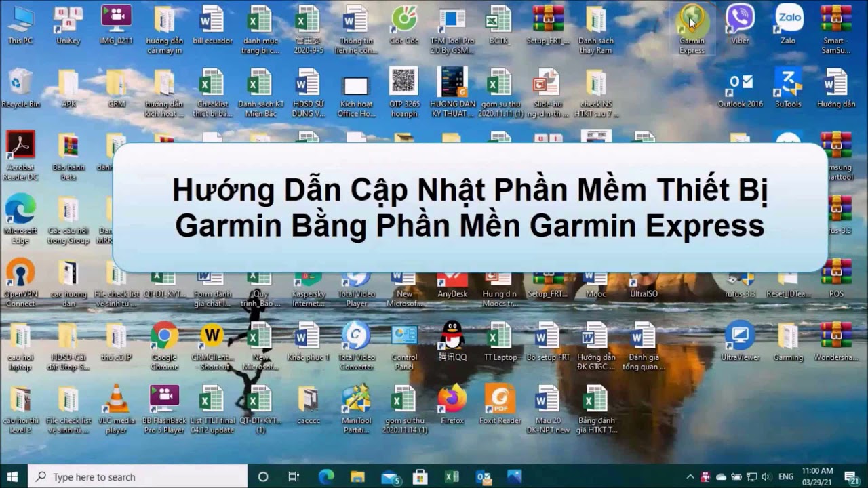Select the CRM folder icon

116,88
